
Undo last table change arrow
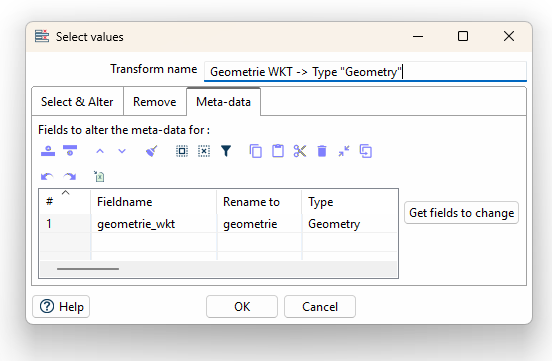47,176
